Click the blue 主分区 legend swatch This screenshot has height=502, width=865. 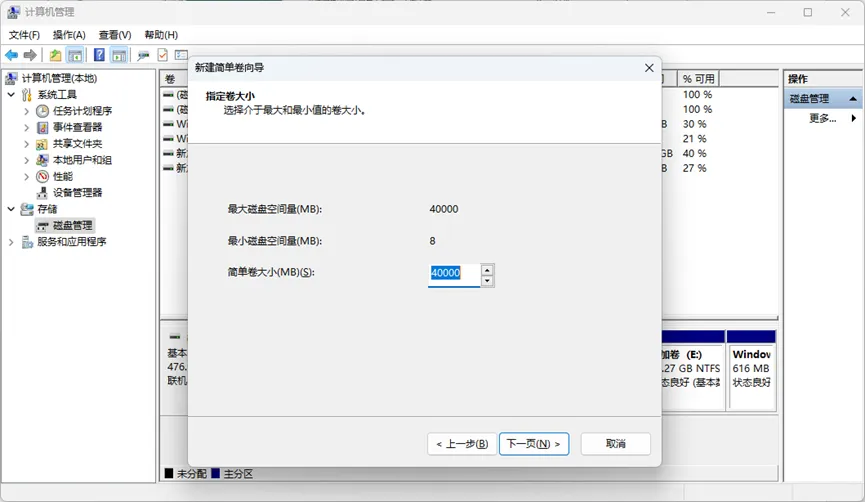(x=216, y=473)
